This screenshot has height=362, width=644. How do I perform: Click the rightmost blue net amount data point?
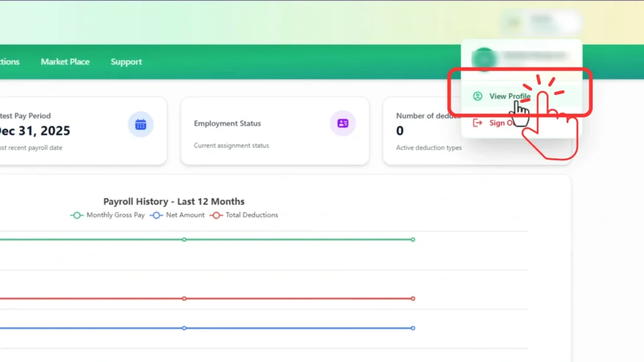pyautogui.click(x=413, y=328)
